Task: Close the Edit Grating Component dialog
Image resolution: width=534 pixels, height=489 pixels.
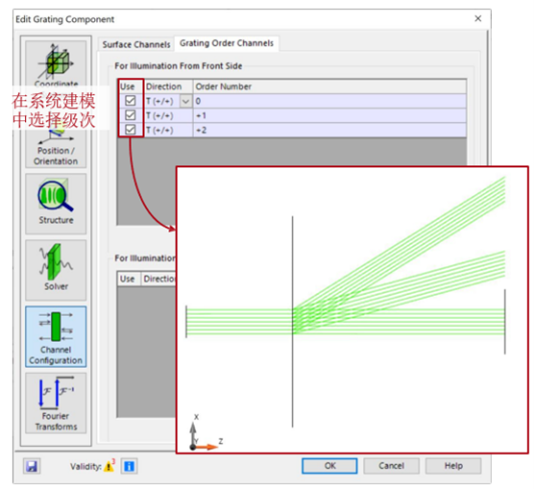Action: pyautogui.click(x=478, y=19)
